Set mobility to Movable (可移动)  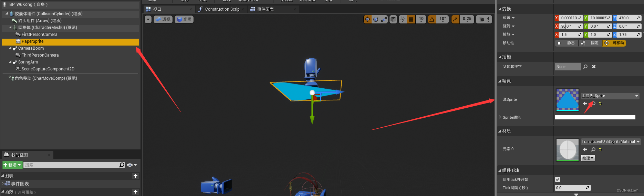(614, 43)
